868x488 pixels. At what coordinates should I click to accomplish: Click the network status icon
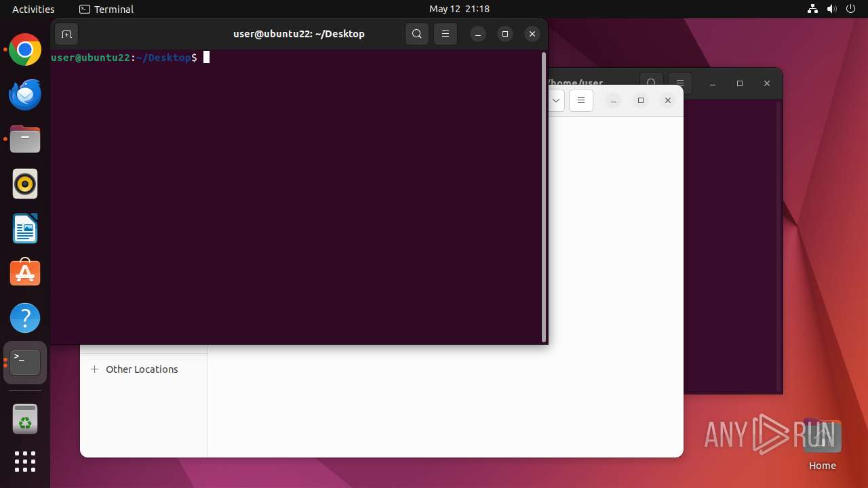tap(813, 9)
